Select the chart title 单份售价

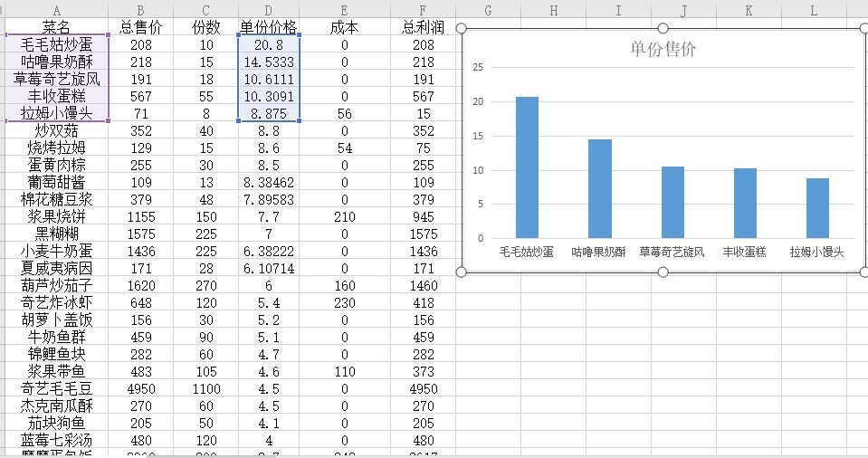pyautogui.click(x=663, y=49)
